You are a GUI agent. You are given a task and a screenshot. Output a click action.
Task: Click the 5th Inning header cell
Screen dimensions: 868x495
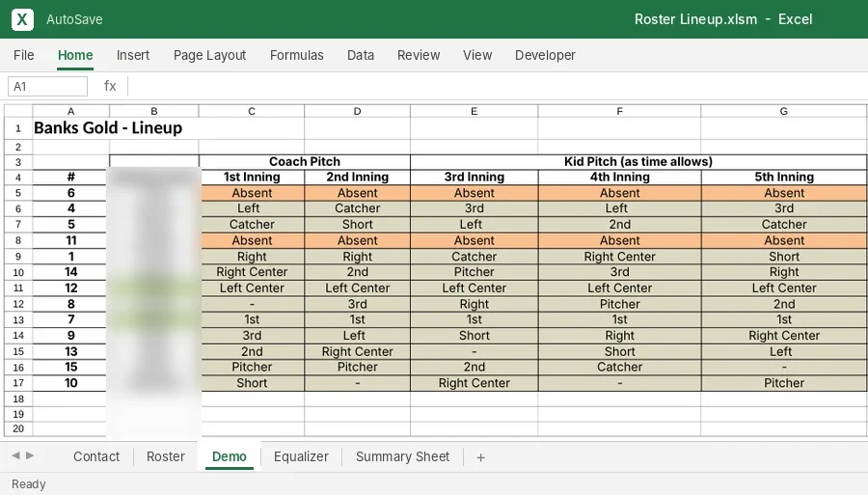pyautogui.click(x=784, y=178)
